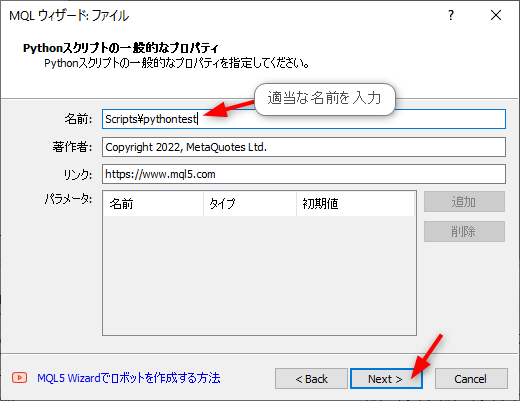Close the MQL Wizard dialog

[496, 15]
